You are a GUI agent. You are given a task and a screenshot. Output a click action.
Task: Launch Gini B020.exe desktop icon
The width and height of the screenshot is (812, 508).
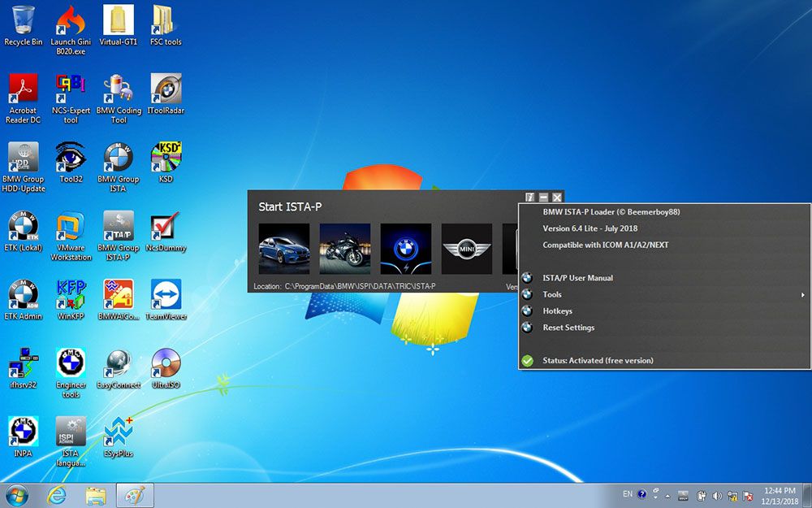[71, 30]
